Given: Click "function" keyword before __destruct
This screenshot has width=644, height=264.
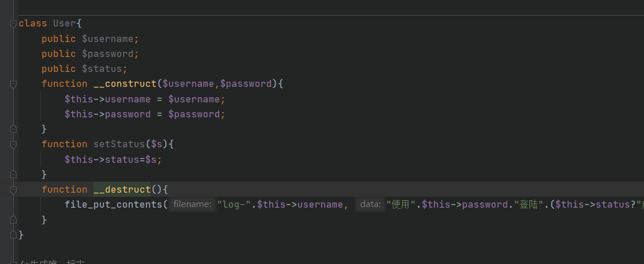Looking at the screenshot, I should (65, 189).
